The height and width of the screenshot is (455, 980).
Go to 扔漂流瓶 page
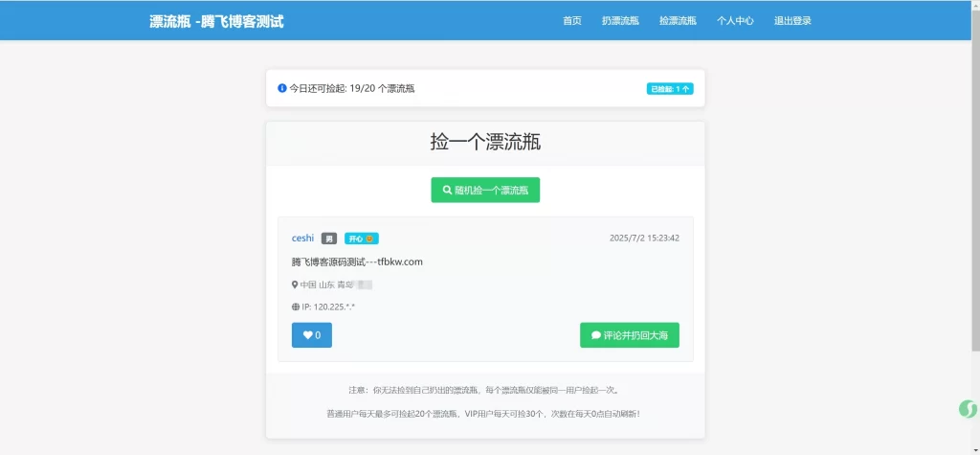click(x=620, y=21)
